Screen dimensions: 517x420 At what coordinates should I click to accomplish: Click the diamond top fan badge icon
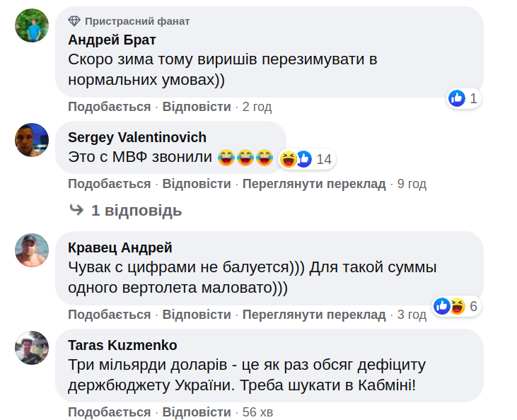pos(74,21)
